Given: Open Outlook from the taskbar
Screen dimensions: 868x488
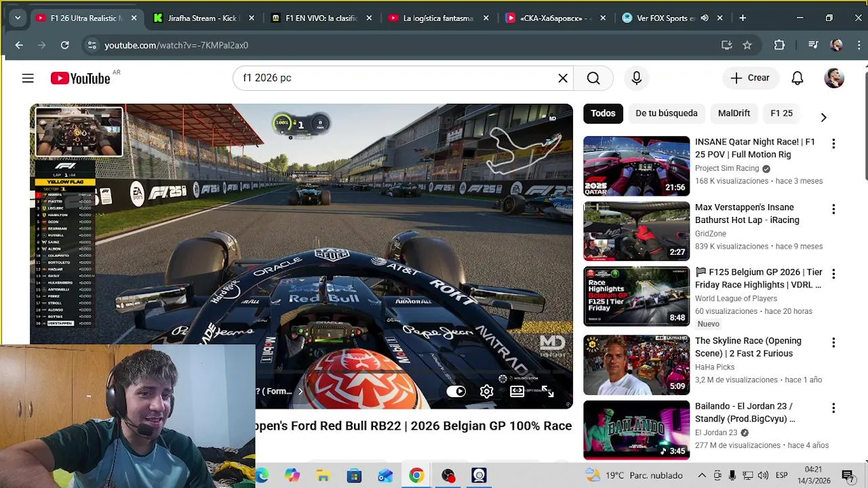Looking at the screenshot, I should coord(385,476).
